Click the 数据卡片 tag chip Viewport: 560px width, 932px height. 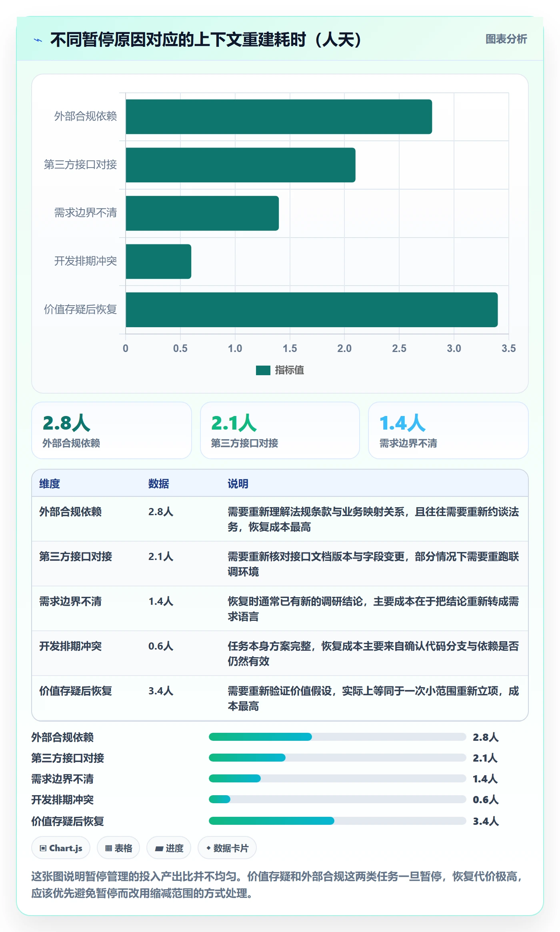(x=227, y=848)
